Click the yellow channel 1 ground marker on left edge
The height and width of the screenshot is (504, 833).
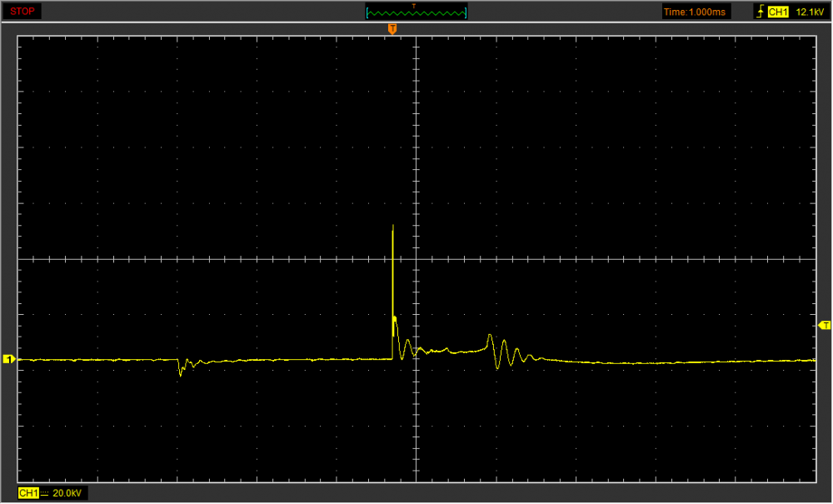pyautogui.click(x=9, y=359)
